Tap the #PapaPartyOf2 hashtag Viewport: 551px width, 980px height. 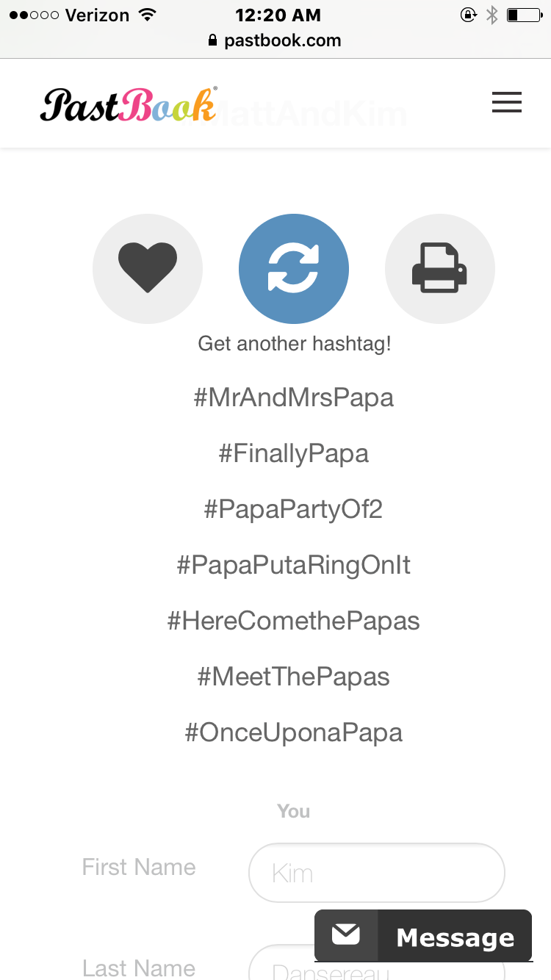tap(294, 509)
